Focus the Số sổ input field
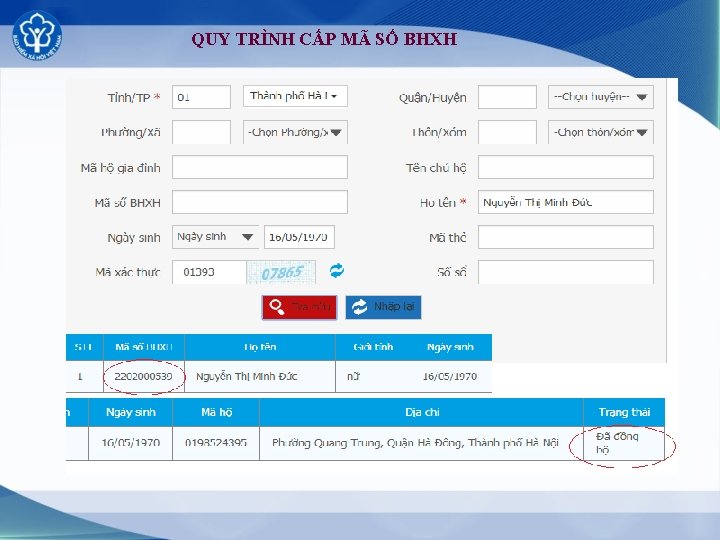The width and height of the screenshot is (720, 540). 566,272
